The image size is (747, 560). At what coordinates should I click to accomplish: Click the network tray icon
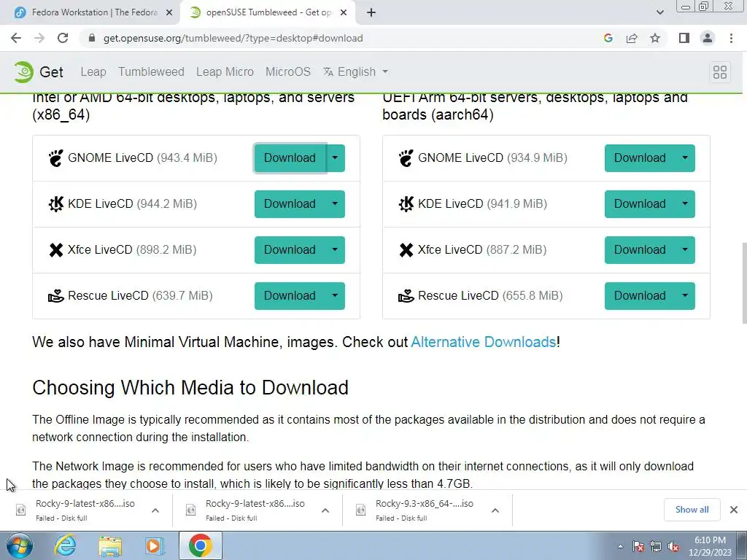pyautogui.click(x=656, y=546)
